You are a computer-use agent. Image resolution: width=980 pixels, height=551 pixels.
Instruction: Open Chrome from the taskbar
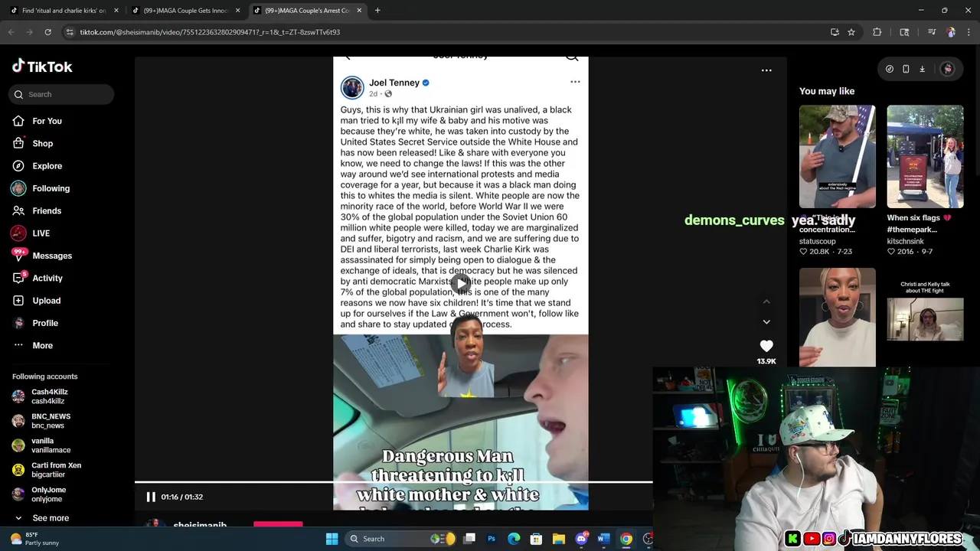pyautogui.click(x=626, y=539)
